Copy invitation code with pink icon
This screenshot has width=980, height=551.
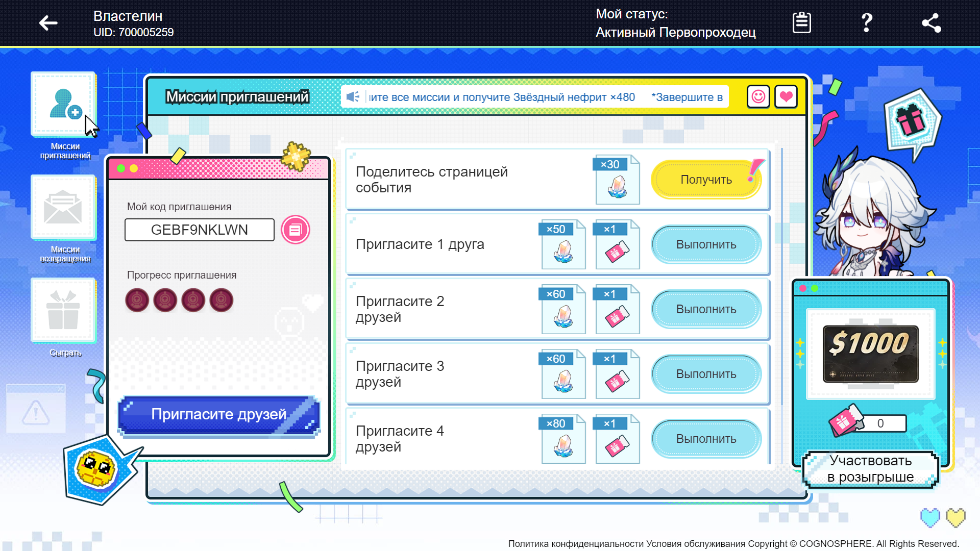pyautogui.click(x=295, y=230)
